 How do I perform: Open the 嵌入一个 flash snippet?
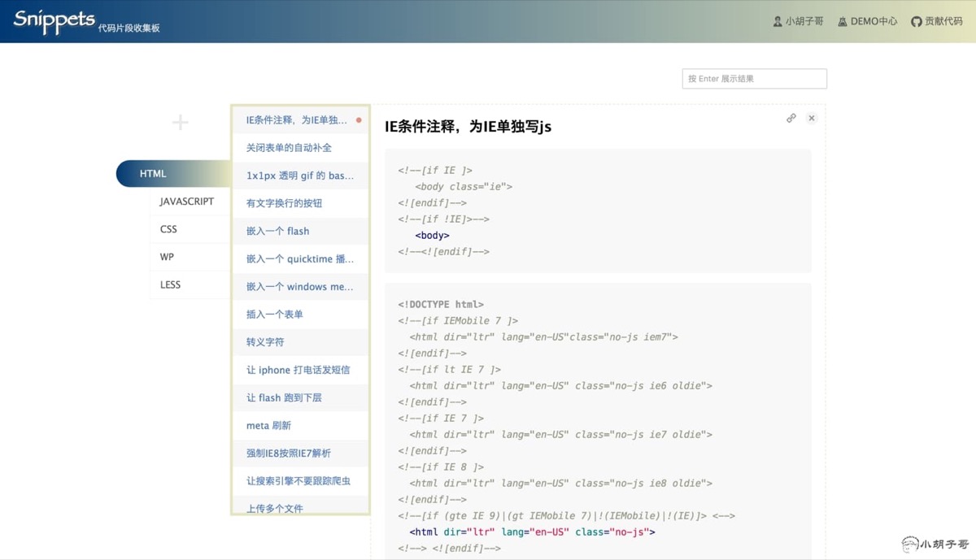point(278,231)
